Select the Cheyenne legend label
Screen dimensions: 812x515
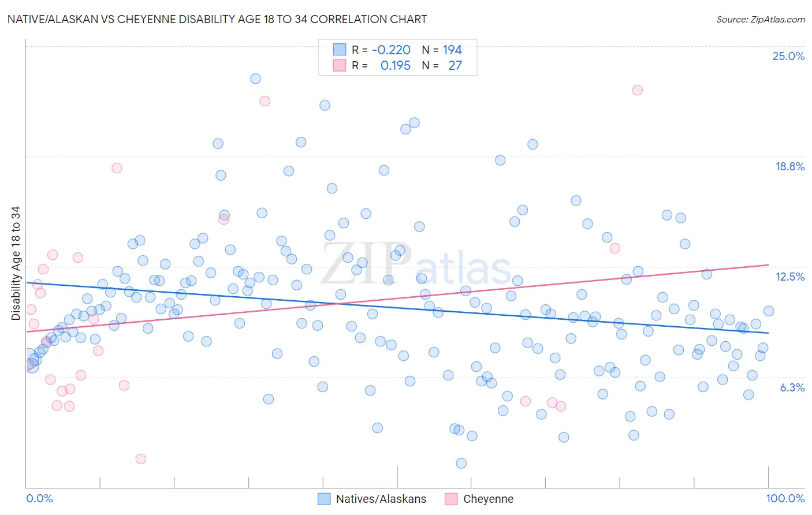(488, 499)
